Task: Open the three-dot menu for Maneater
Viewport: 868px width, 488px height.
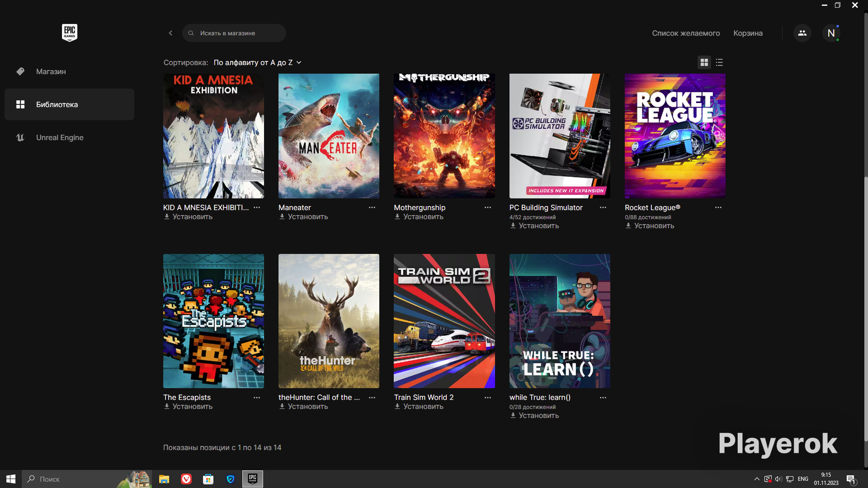Action: click(372, 207)
